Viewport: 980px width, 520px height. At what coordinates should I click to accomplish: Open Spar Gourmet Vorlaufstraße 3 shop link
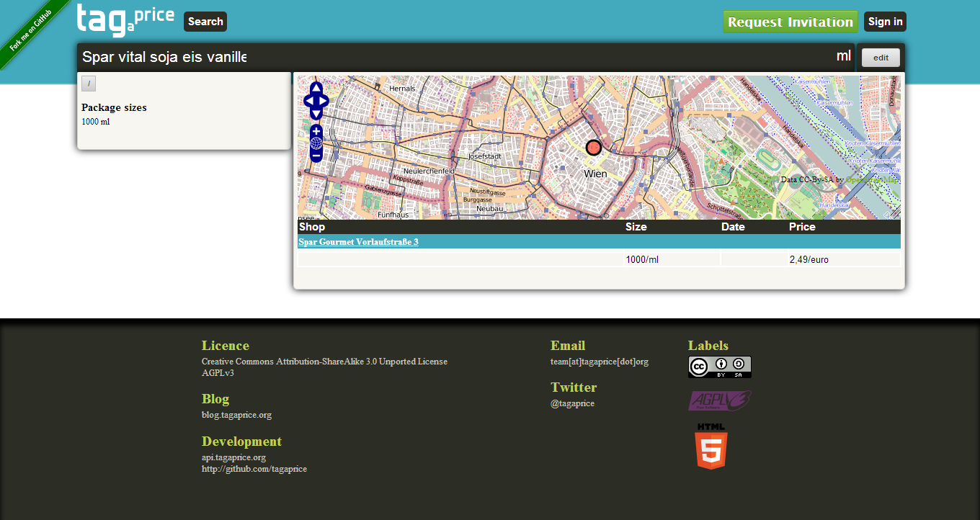pyautogui.click(x=358, y=242)
